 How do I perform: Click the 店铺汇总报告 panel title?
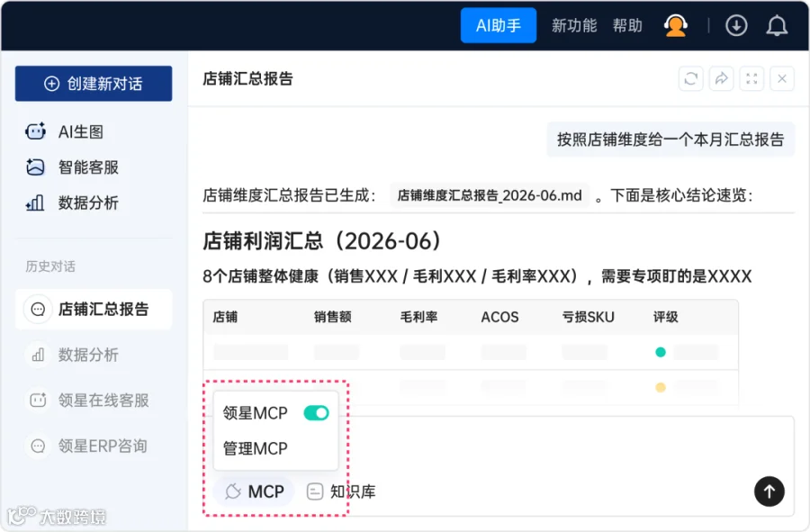(248, 78)
